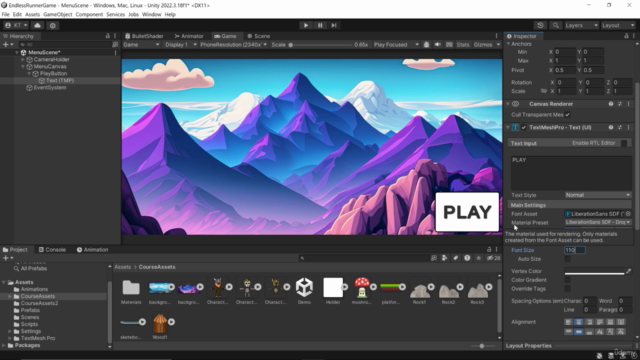
Task: Toggle TextMeshPro component enabled checkbox
Action: tap(524, 128)
